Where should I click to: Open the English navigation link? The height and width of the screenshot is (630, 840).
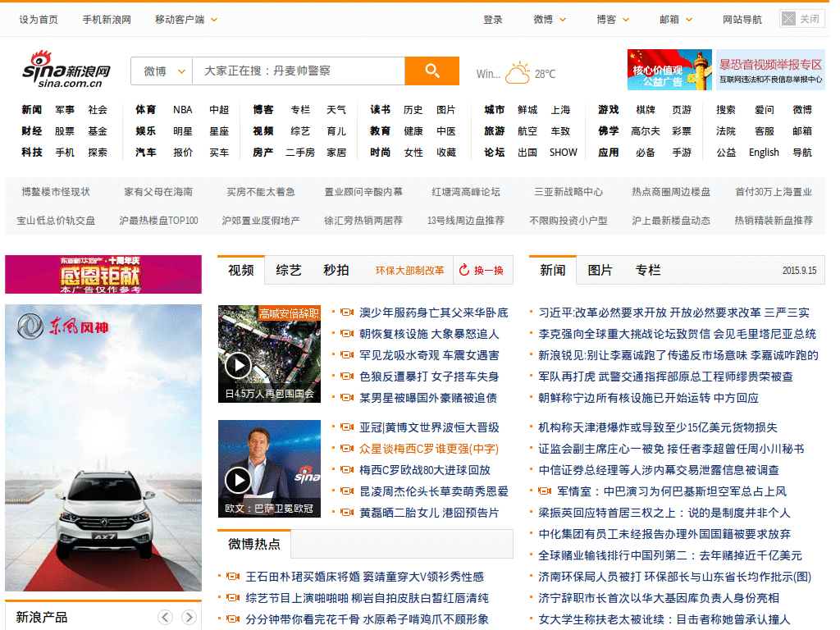[x=764, y=153]
